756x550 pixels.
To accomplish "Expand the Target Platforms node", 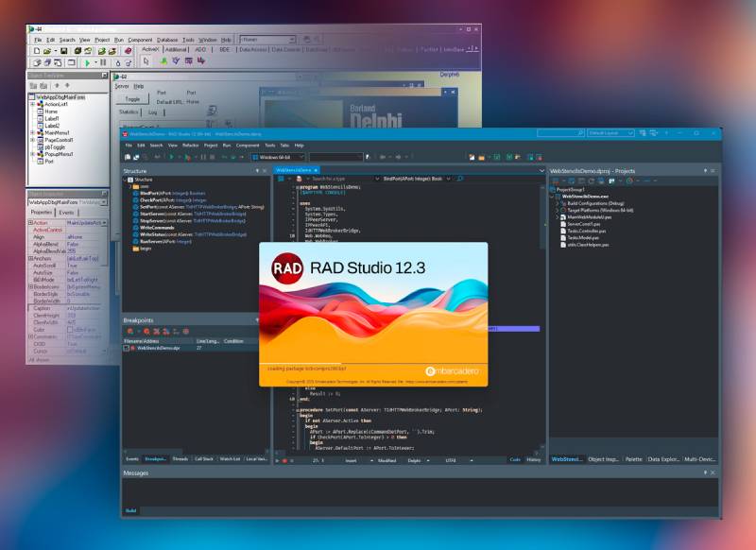I will tap(558, 211).
